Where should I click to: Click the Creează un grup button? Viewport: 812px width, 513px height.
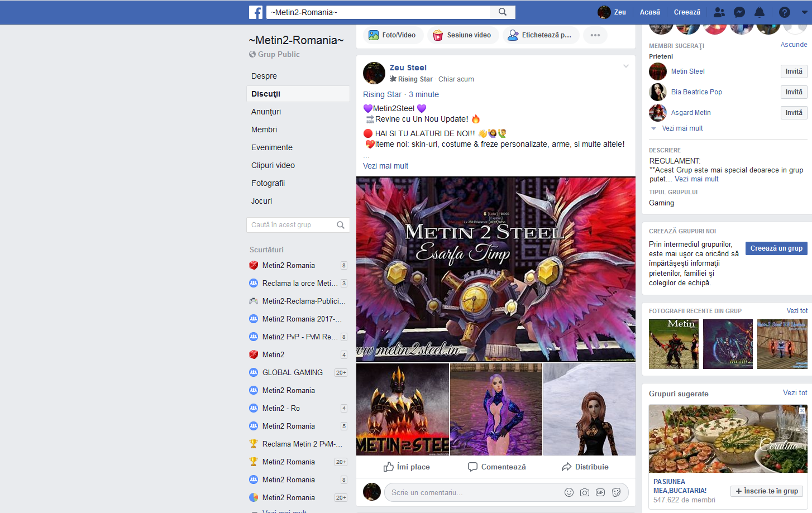[x=776, y=248]
